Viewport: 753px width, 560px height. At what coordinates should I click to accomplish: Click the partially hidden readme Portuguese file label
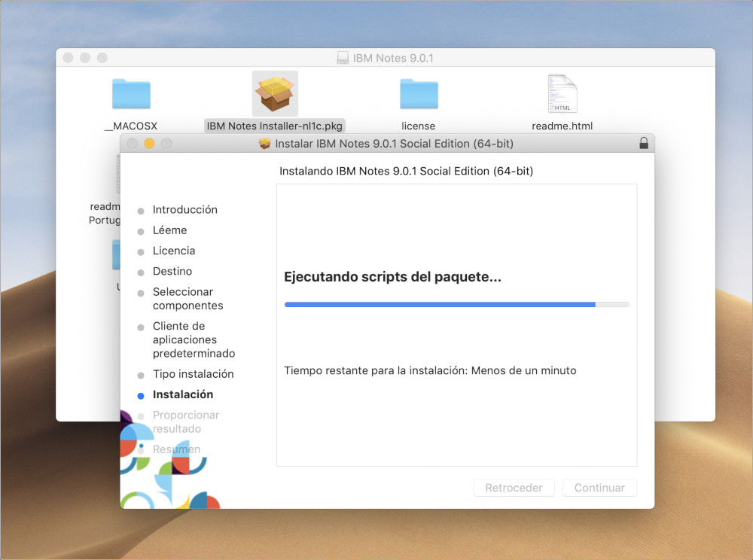[105, 213]
